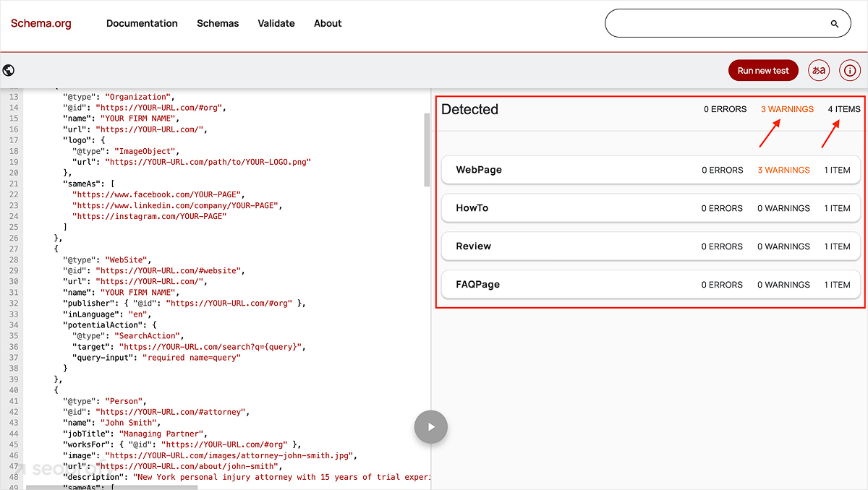The image size is (868, 490).
Task: Open the Schemas menu item
Action: point(218,22)
